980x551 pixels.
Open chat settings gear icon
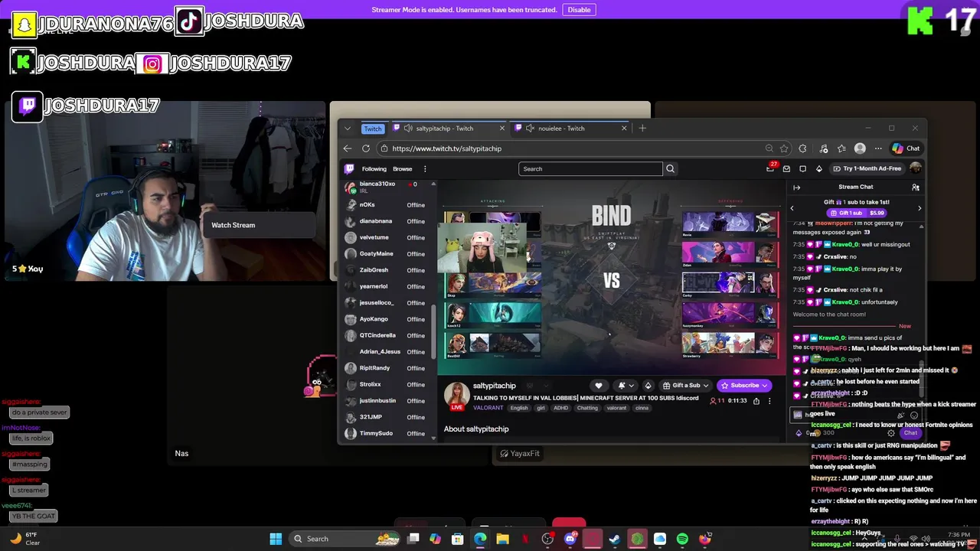point(890,433)
